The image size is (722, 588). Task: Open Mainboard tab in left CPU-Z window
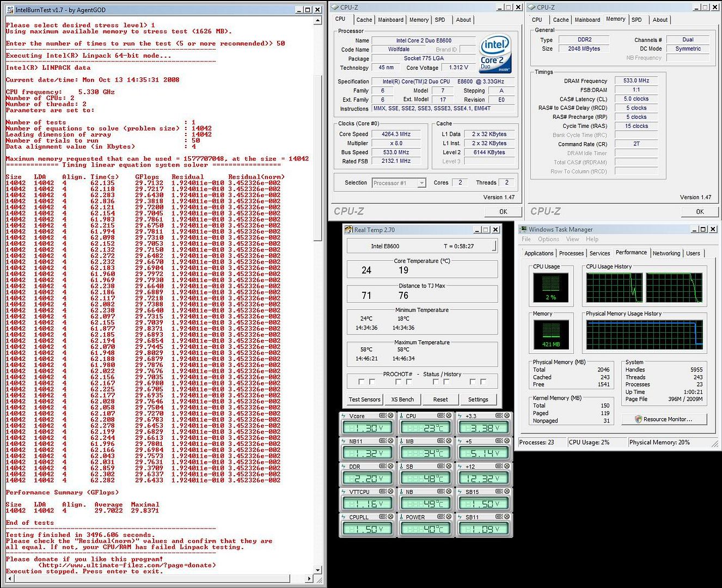point(391,20)
